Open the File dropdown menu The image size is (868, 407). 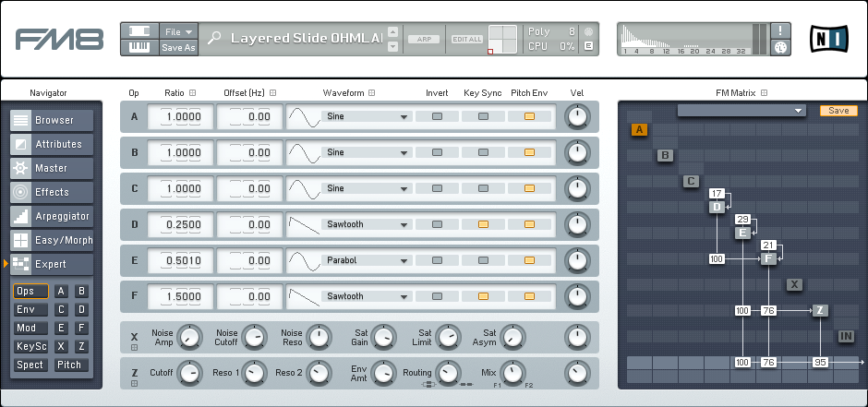pyautogui.click(x=178, y=31)
